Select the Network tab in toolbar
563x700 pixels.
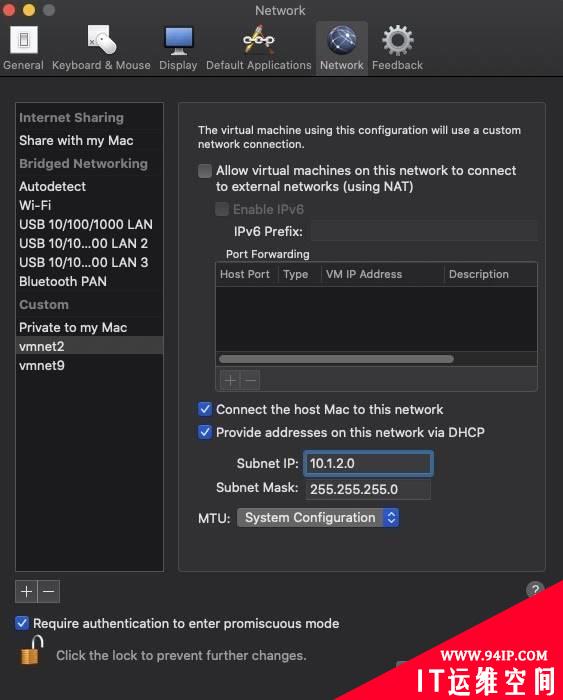(342, 48)
